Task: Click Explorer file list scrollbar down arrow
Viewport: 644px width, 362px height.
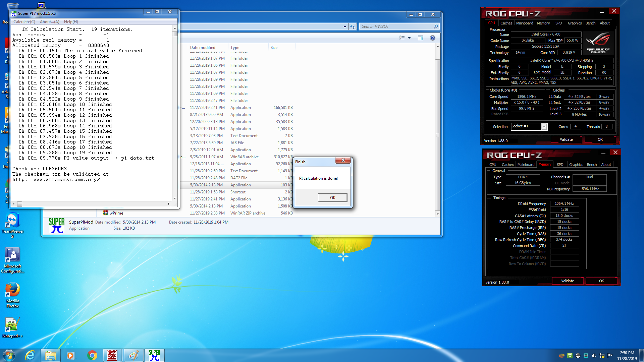Action: pyautogui.click(x=437, y=214)
